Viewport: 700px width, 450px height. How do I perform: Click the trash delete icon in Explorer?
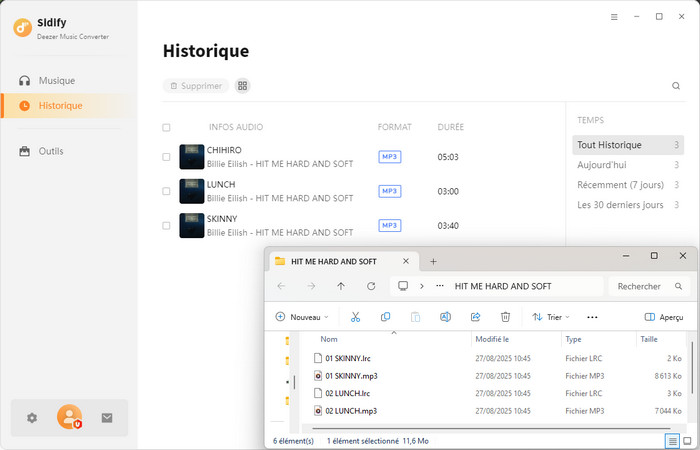tap(505, 317)
